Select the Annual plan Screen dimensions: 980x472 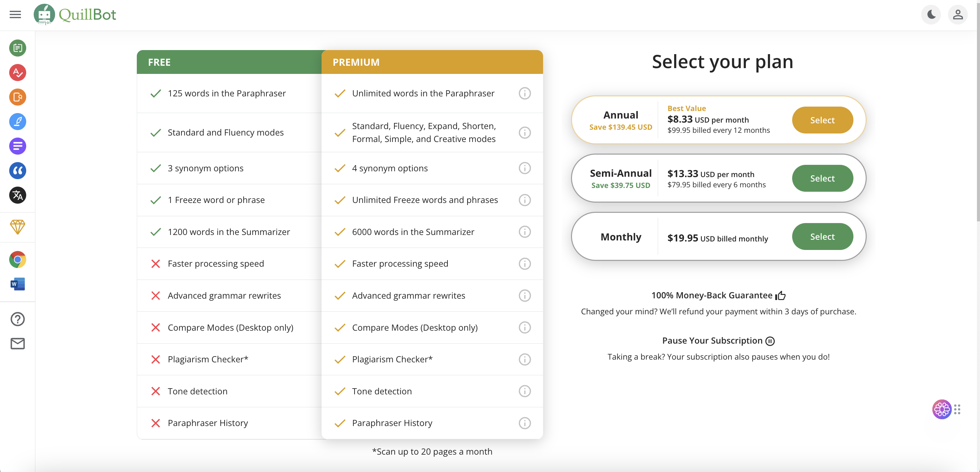pyautogui.click(x=822, y=120)
